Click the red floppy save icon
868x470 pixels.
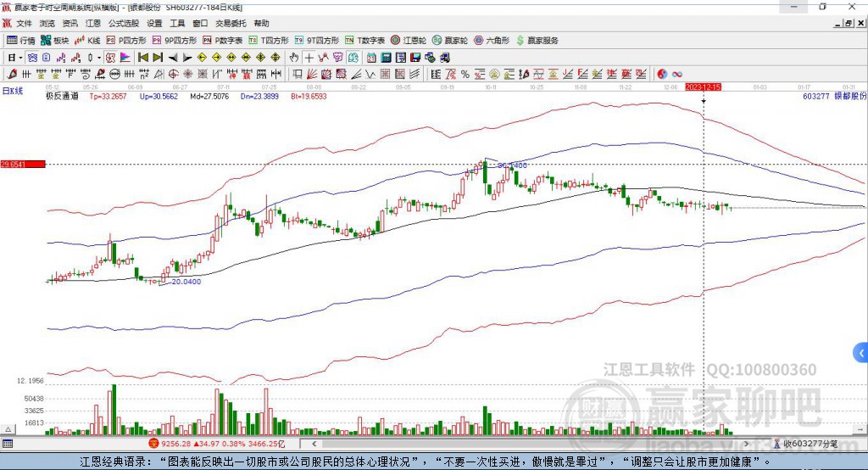(415, 58)
